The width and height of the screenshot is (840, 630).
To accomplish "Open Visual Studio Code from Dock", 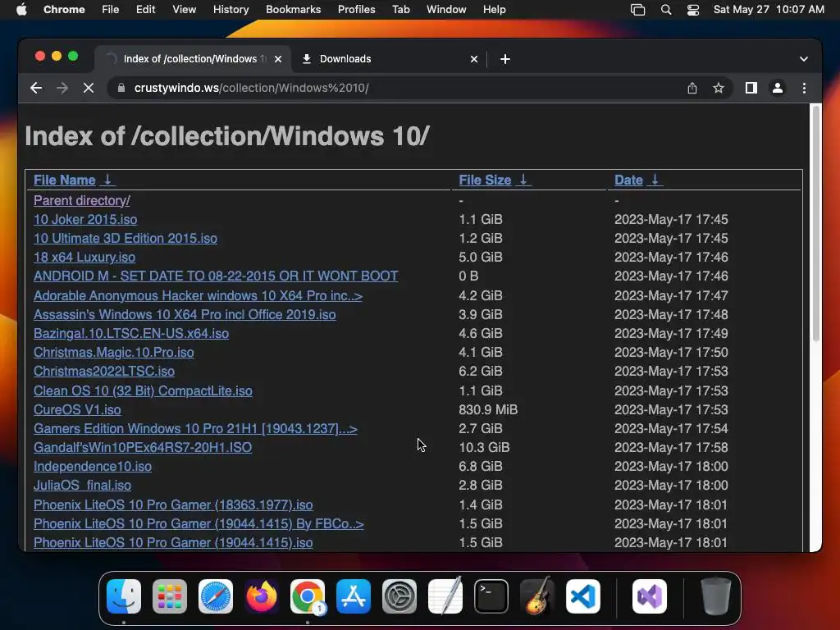I will tap(583, 596).
